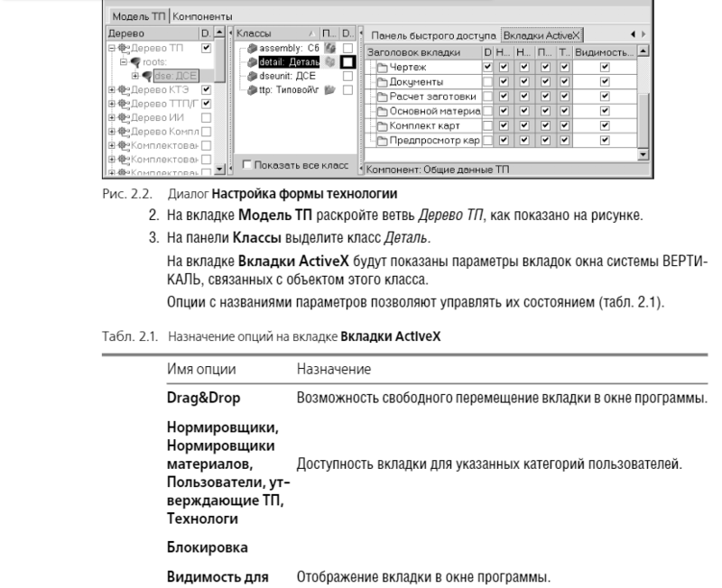Viewport: 722px width, 588px height.
Task: Open the Компоненты tab
Action: 202,16
